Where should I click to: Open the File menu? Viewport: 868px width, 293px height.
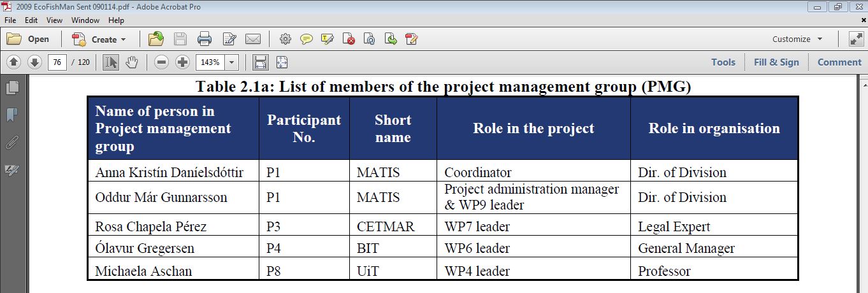tap(10, 20)
